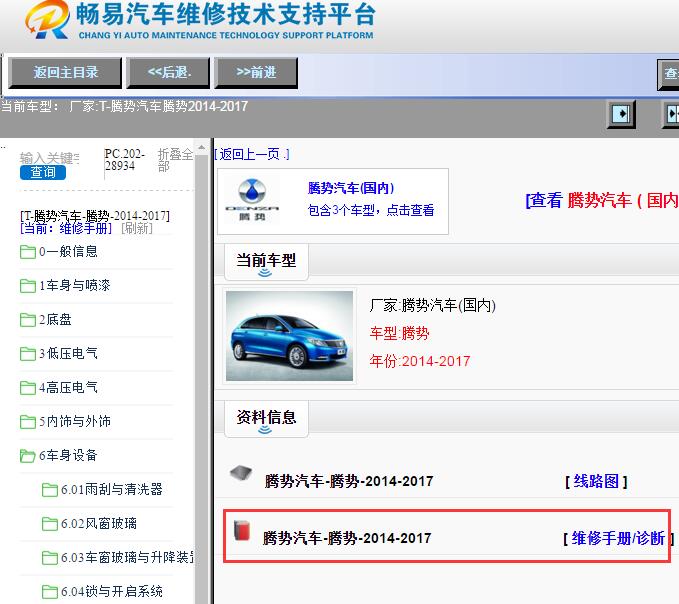This screenshot has width=679, height=604.
Task: Collapse the 6车身设备 folder
Action: (x=68, y=455)
